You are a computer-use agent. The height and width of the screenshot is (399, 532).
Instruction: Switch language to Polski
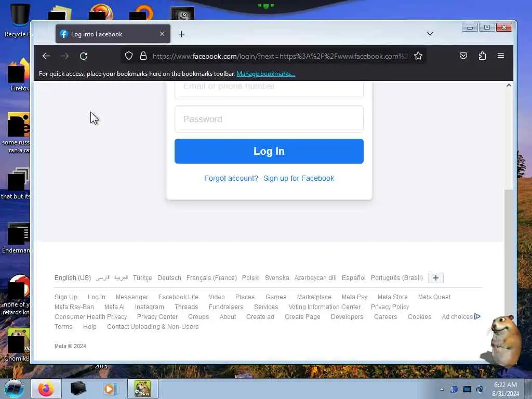[251, 278]
